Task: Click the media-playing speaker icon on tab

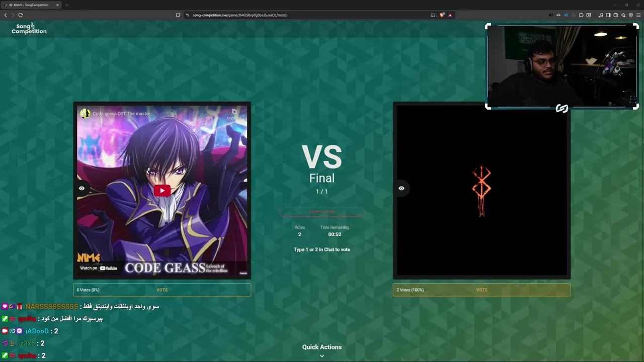Action: [11, 5]
